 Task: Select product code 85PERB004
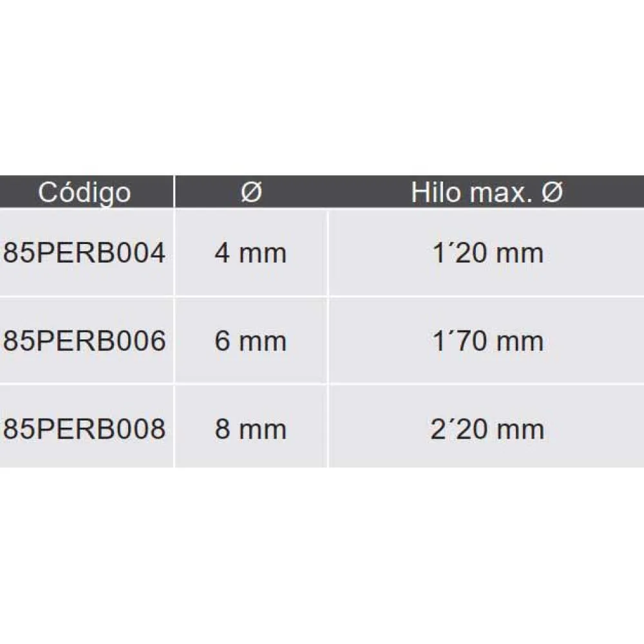tap(84, 253)
